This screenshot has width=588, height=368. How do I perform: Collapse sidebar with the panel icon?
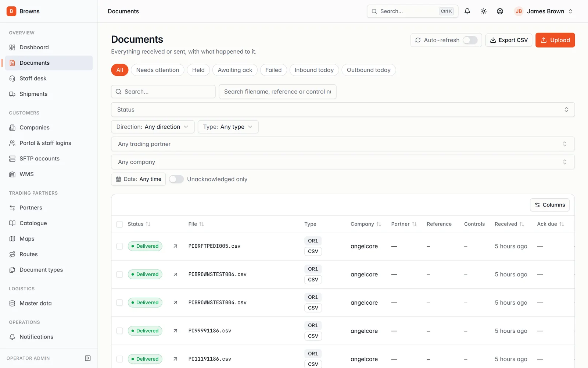coord(88,358)
